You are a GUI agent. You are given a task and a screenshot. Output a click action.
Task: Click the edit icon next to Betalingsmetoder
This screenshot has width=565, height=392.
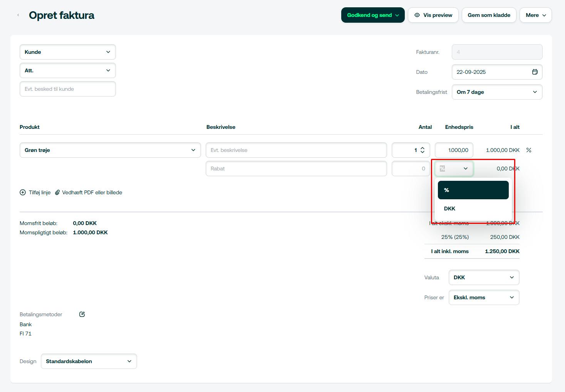point(82,314)
